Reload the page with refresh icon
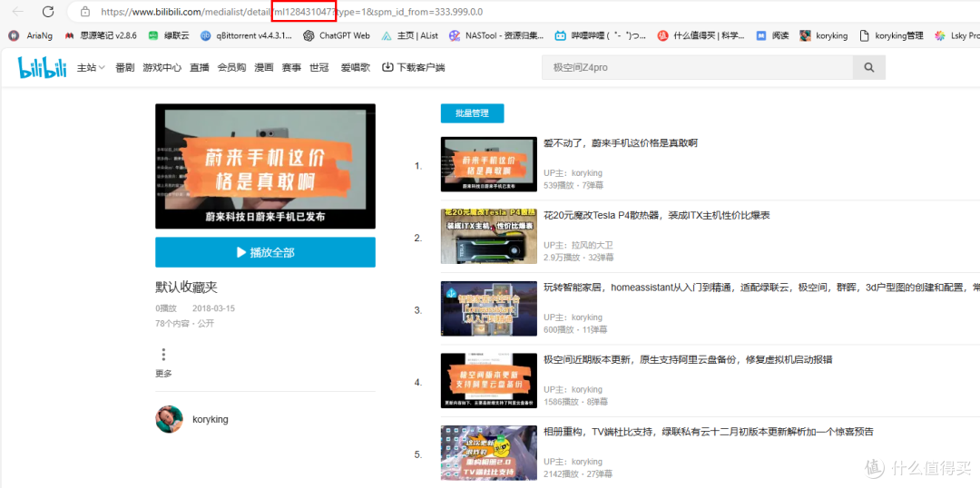980x488 pixels. (48, 11)
